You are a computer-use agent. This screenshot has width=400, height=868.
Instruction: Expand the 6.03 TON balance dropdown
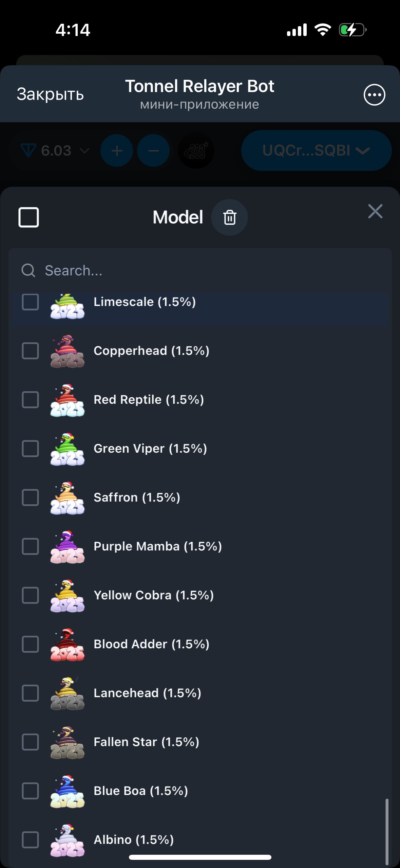[55, 150]
